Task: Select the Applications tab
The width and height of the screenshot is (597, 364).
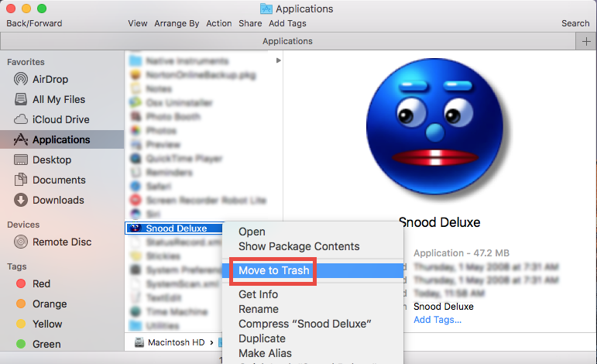Action: 287,41
